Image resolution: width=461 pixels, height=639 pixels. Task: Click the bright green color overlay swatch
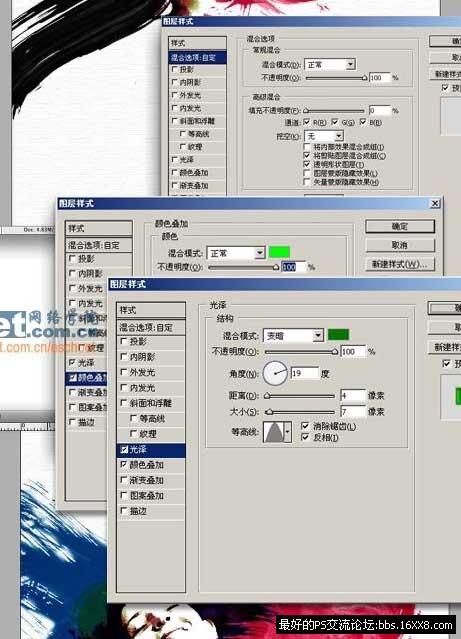point(279,252)
